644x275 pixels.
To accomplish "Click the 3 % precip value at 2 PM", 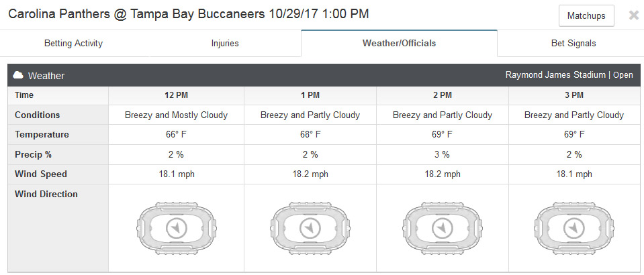I will (443, 155).
